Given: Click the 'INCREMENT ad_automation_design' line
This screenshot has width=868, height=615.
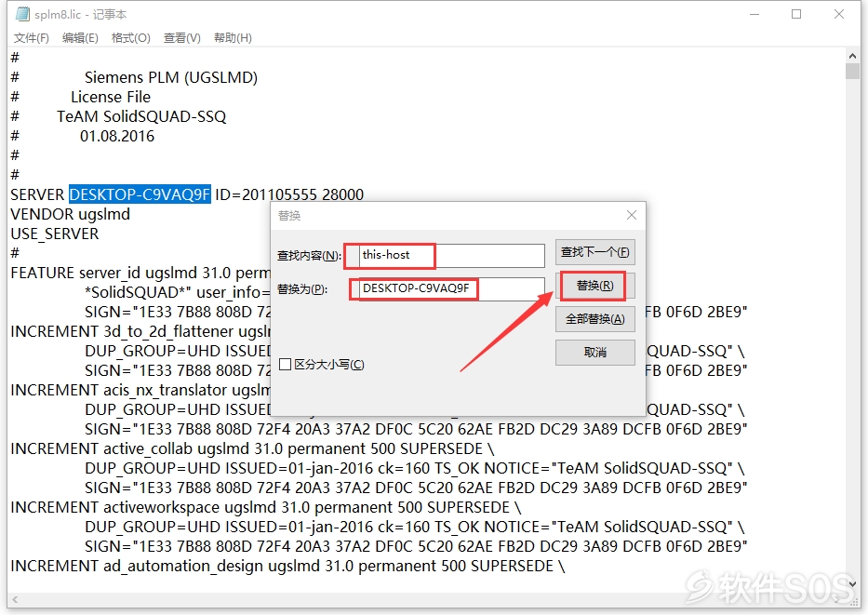Looking at the screenshot, I should coord(287,566).
